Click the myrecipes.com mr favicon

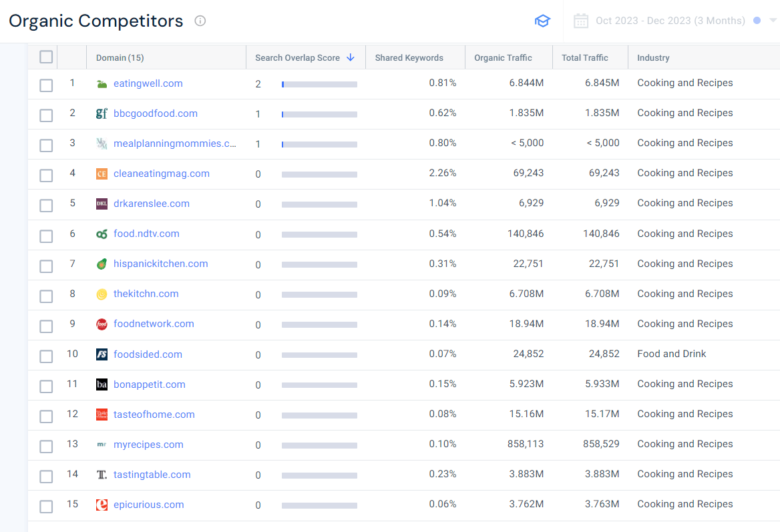pos(102,445)
